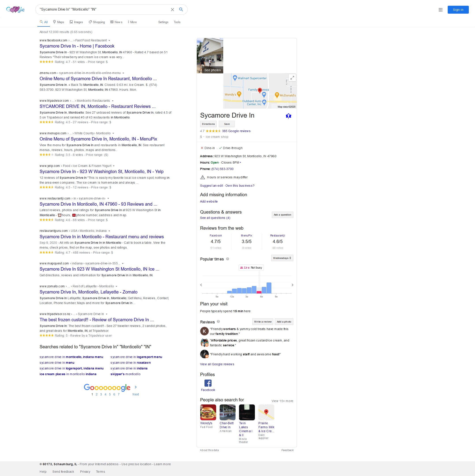Click related search skipper's monticello
This screenshot has width=475, height=476.
125,374
